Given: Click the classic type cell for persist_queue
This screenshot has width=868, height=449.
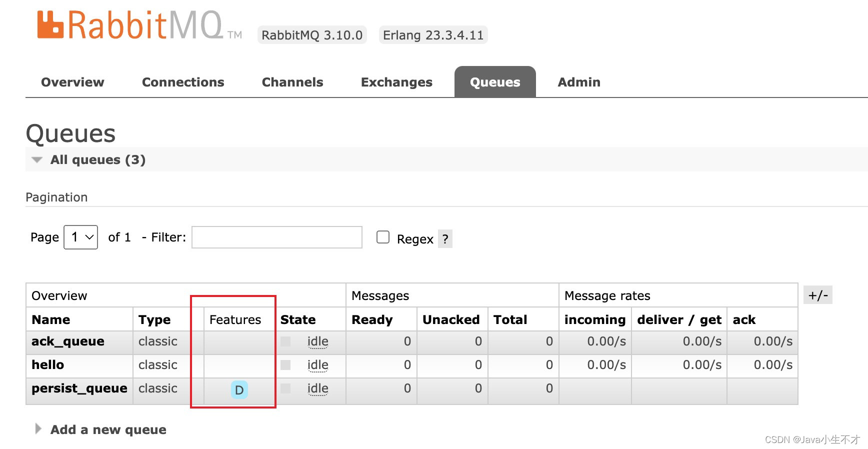Looking at the screenshot, I should tap(158, 388).
